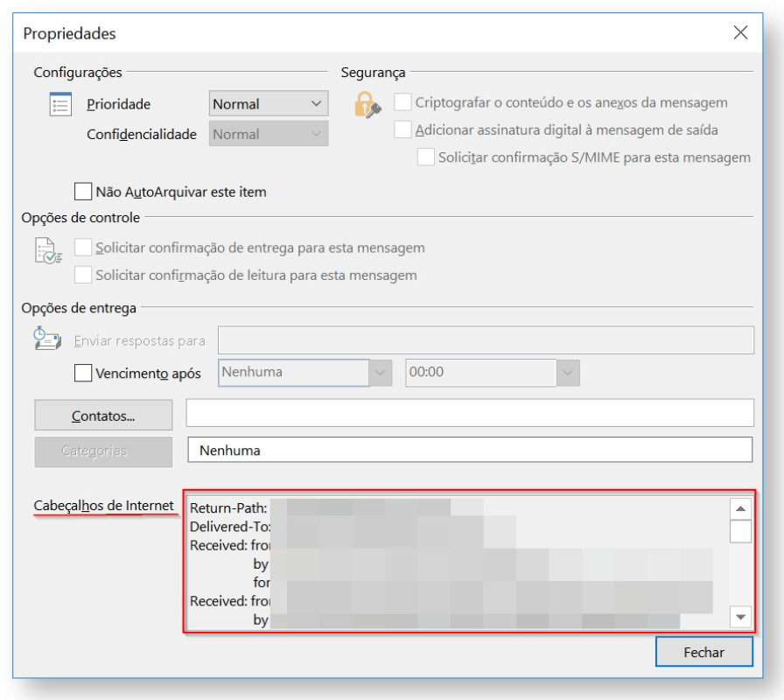Toggle the Vencimento após checkbox

pos(83,373)
